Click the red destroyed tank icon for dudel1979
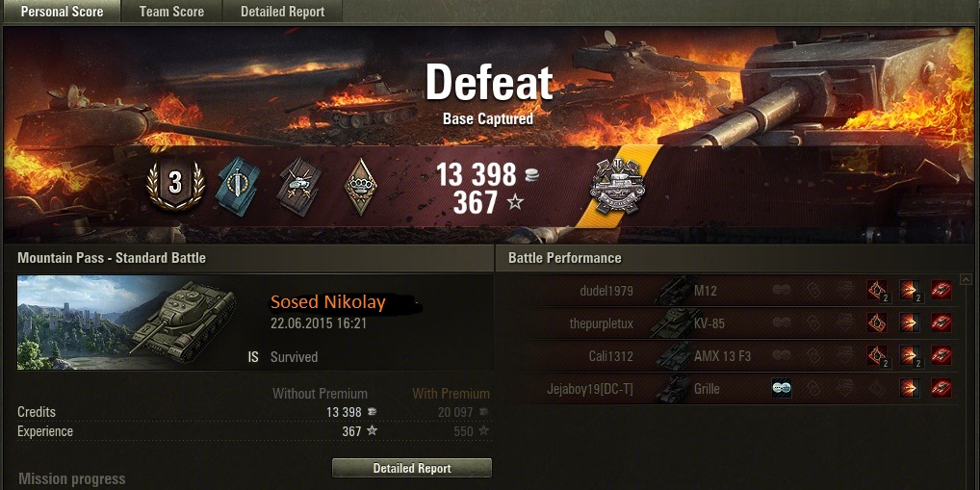 click(x=941, y=290)
